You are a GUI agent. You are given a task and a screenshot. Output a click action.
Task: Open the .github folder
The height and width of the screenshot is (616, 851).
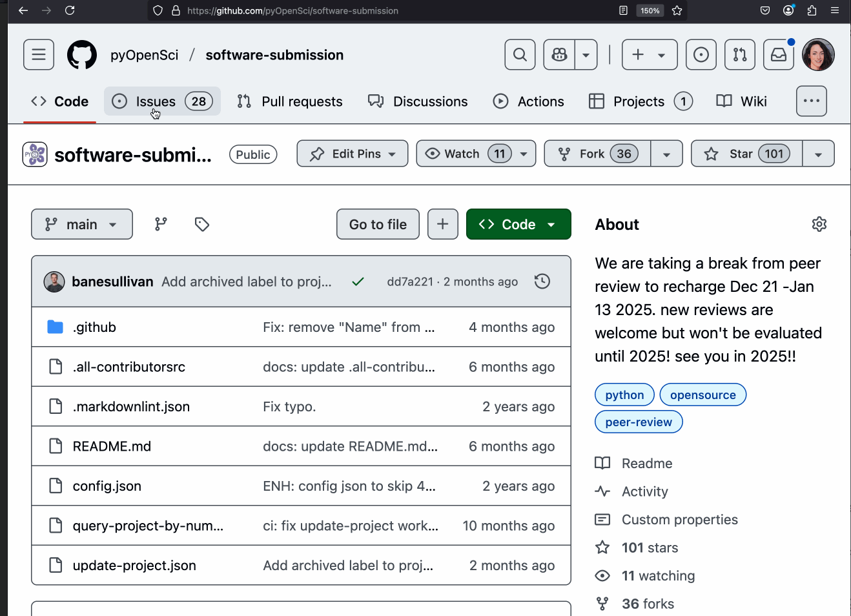pos(94,327)
